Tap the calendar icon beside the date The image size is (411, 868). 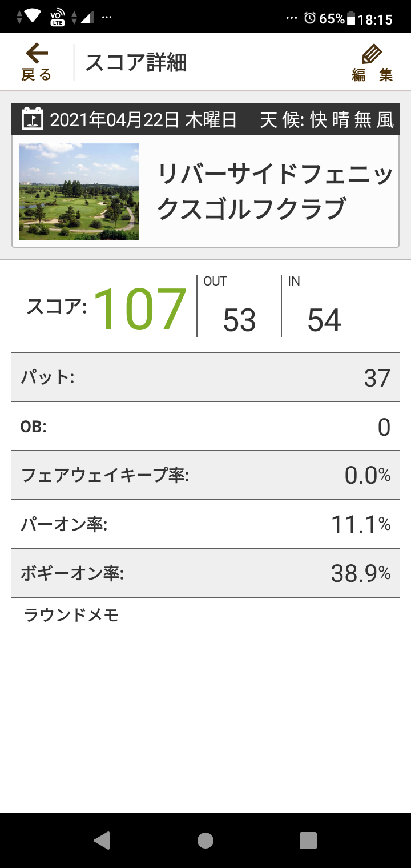(33, 119)
